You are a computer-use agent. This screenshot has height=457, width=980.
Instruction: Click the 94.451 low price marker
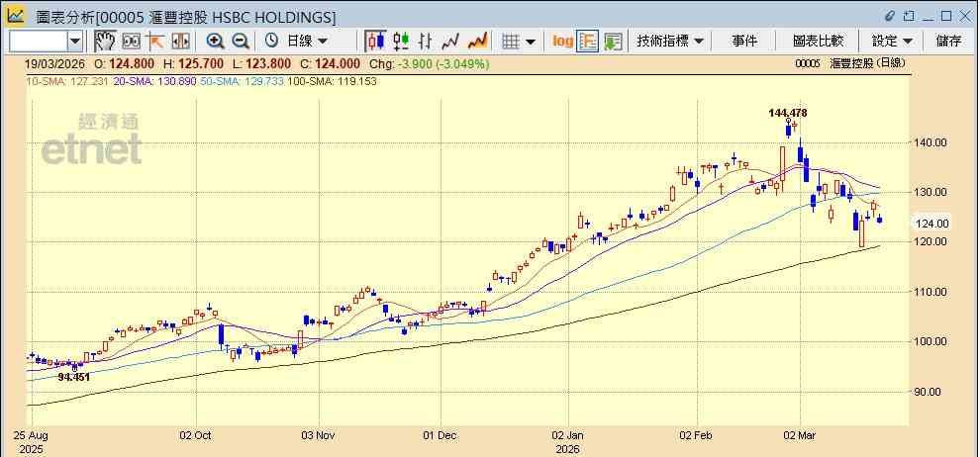click(x=74, y=377)
